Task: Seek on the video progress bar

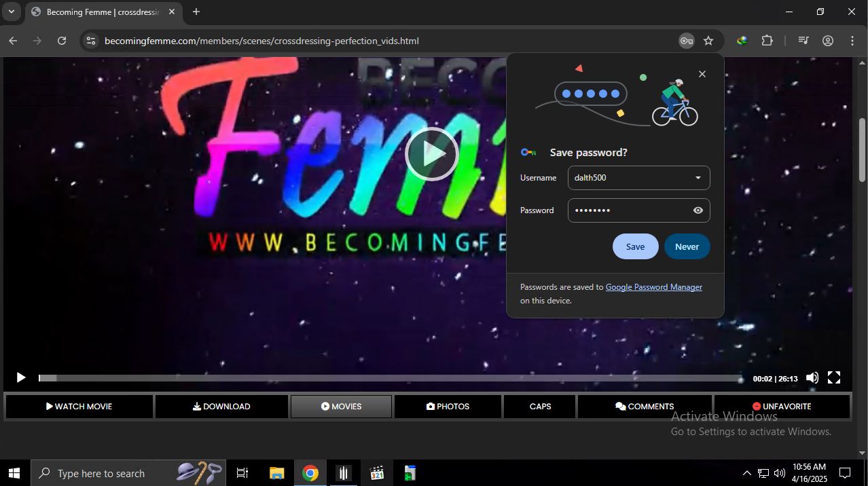Action: (x=391, y=378)
